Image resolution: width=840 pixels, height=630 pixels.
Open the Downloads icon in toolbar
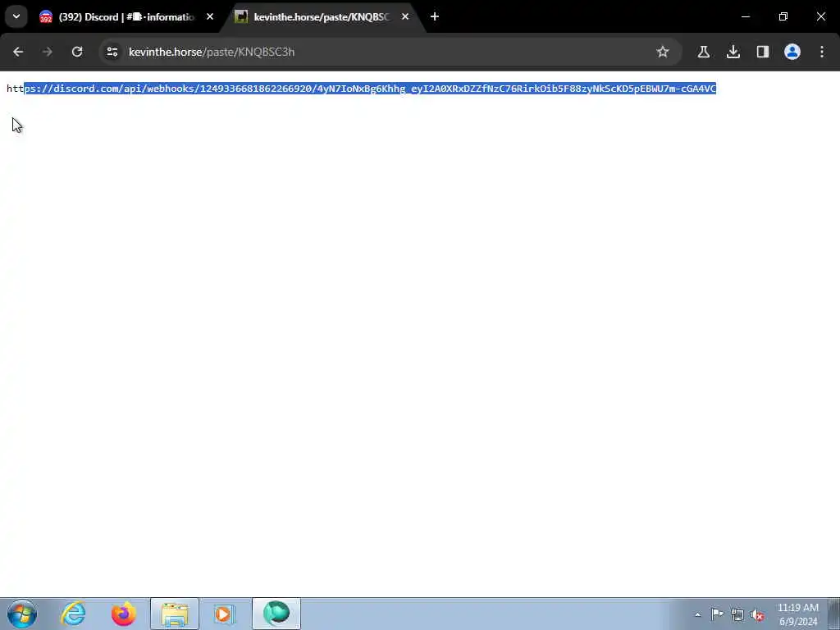tap(733, 52)
